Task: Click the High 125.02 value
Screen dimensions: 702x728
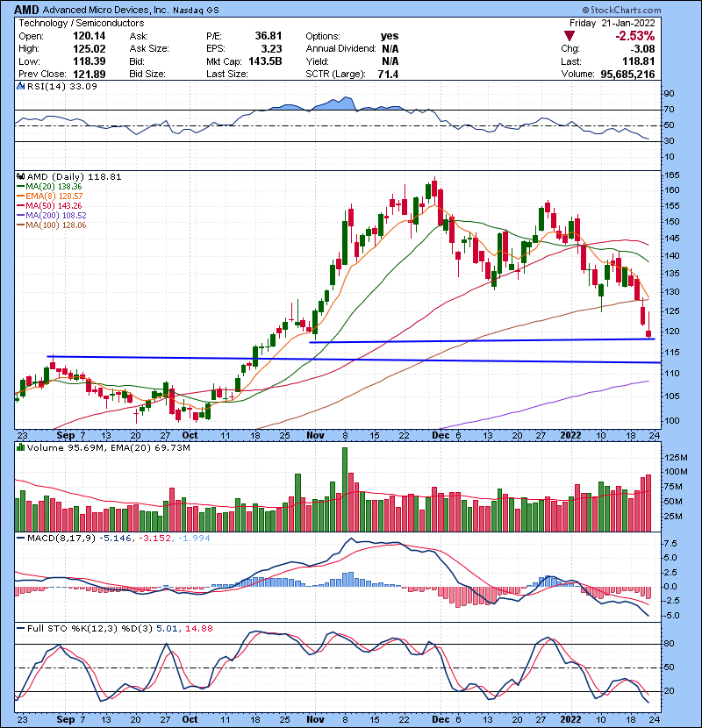Action: point(90,49)
